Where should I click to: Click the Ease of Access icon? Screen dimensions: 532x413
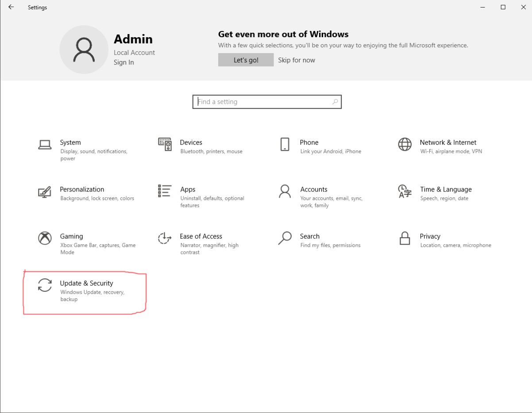(x=165, y=238)
